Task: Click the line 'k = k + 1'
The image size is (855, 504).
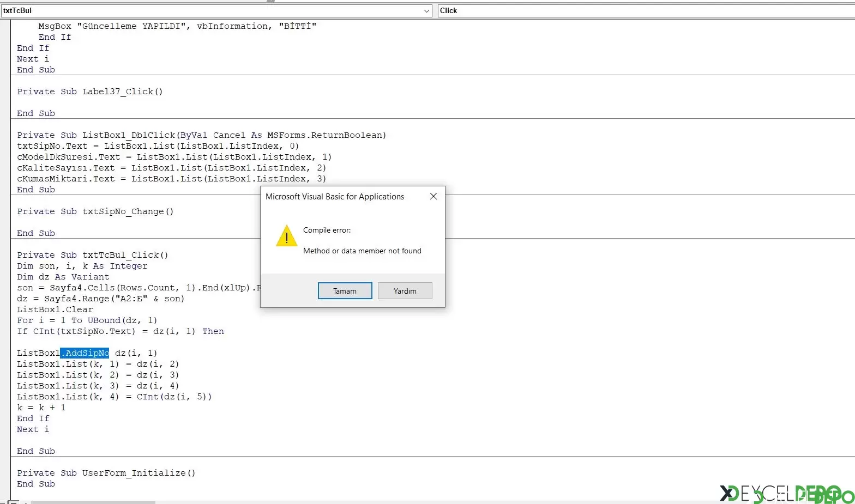Action: coord(41,408)
